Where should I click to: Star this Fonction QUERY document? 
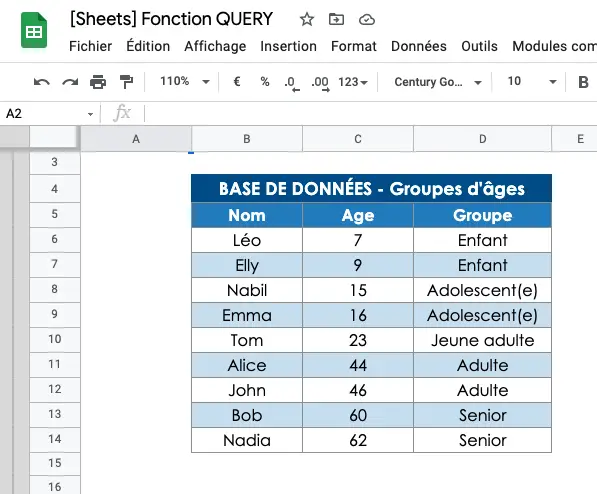click(306, 19)
